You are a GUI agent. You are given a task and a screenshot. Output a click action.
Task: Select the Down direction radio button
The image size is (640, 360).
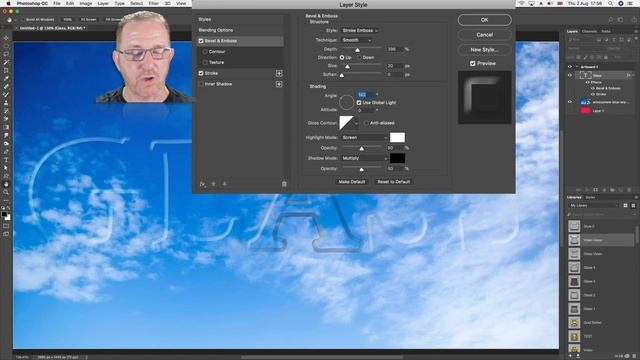pos(359,58)
